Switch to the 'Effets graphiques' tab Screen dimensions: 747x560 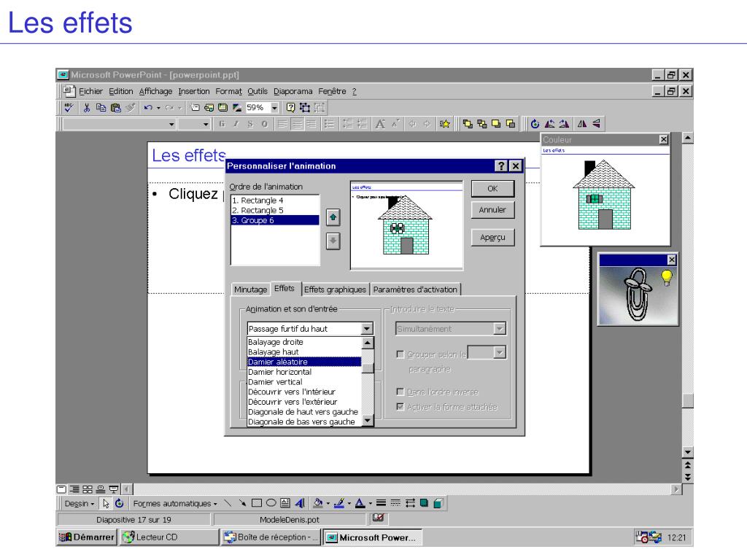coord(335,289)
